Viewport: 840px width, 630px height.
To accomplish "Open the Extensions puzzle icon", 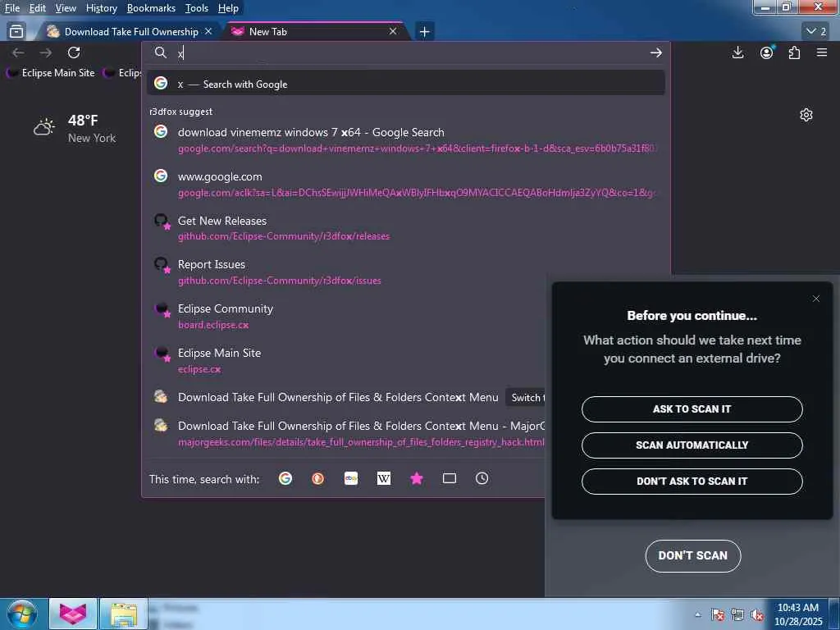I will coord(794,52).
